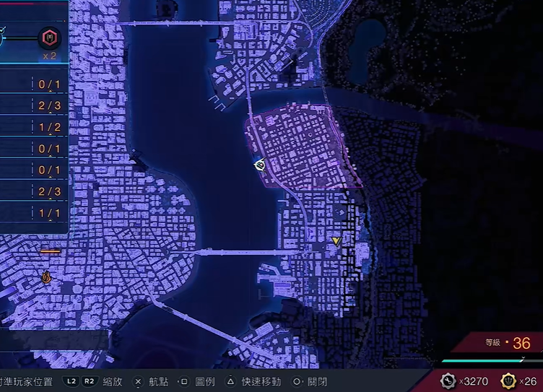Choose 快速移動 fast travel
The image size is (543, 392).
(x=261, y=382)
